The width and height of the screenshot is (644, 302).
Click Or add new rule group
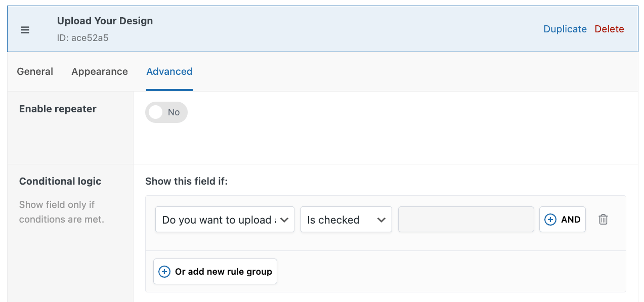click(215, 271)
